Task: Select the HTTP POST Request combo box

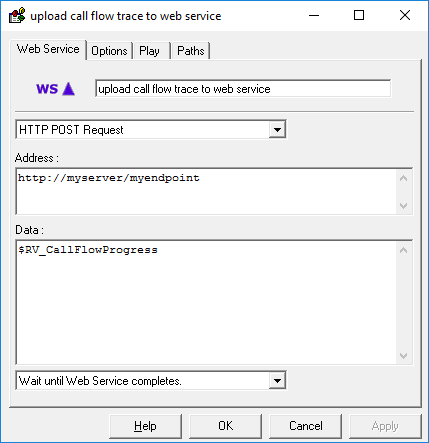Action: coord(151,130)
